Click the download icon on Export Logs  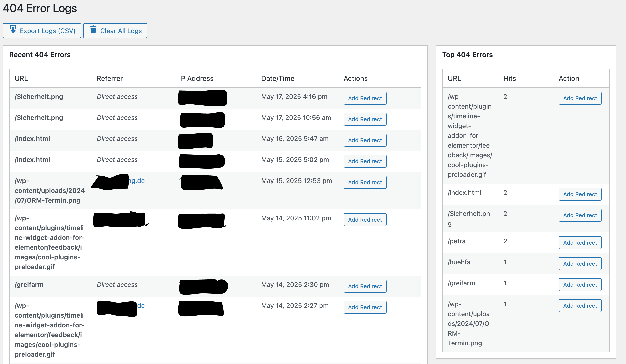tap(13, 30)
